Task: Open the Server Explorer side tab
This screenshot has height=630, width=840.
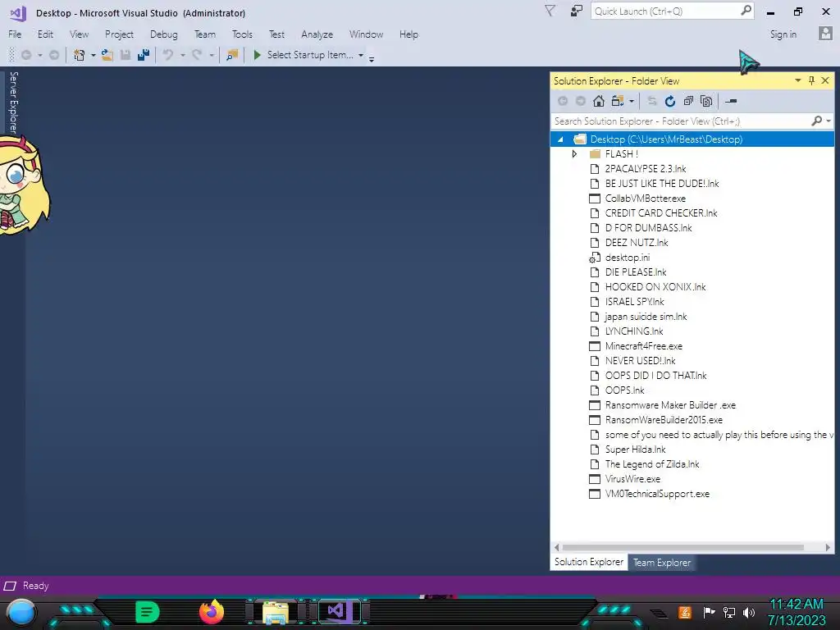Action: pos(13,102)
